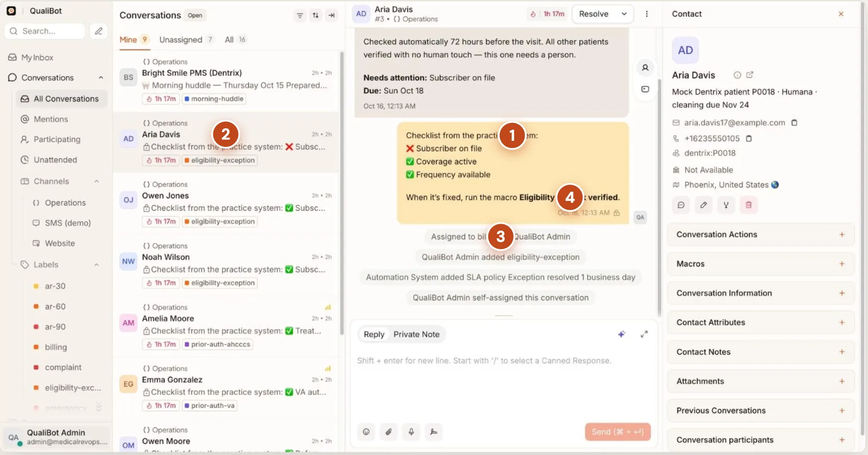Open the sort conversations icon
The height and width of the screenshot is (455, 868).
pos(315,15)
